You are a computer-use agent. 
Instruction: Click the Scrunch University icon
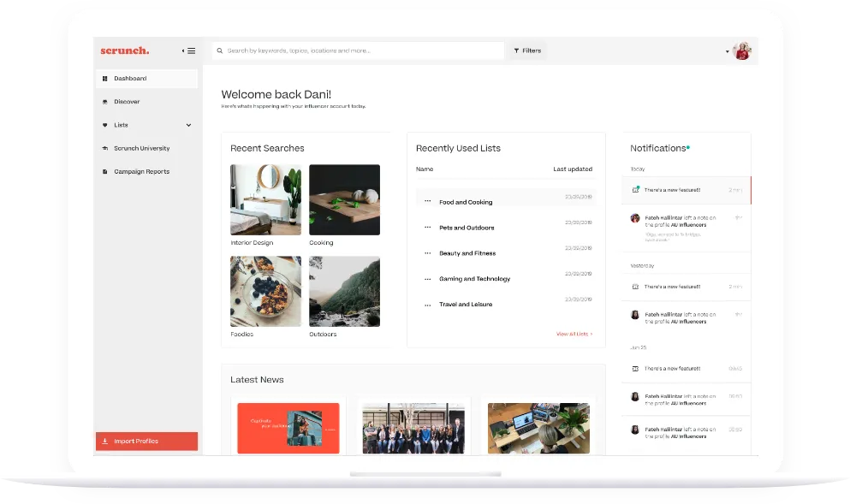[x=104, y=149]
